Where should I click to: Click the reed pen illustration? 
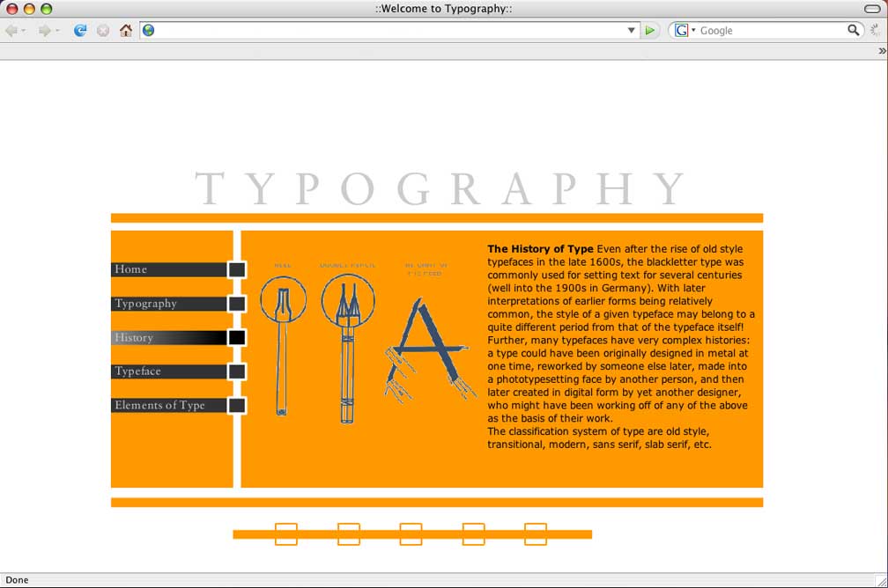[x=282, y=343]
